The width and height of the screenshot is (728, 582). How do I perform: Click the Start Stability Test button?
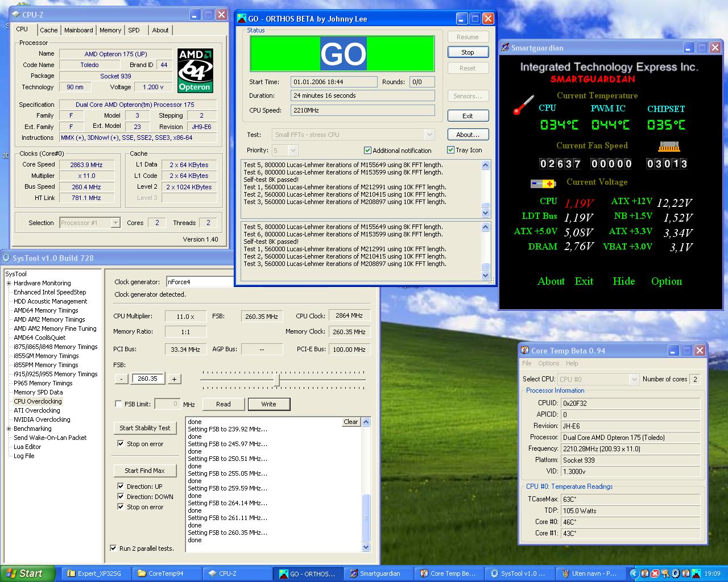pos(144,428)
